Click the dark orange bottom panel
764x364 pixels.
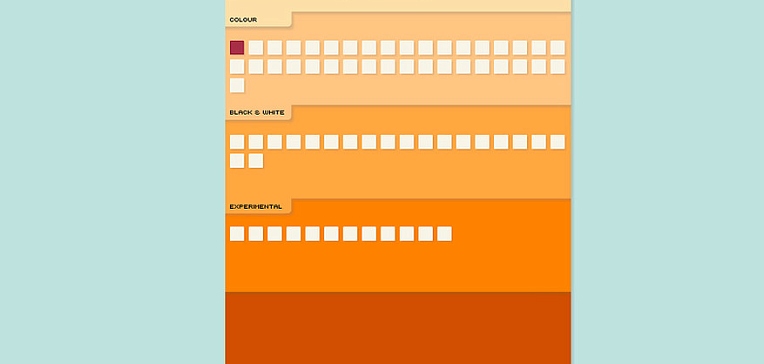tap(398, 328)
